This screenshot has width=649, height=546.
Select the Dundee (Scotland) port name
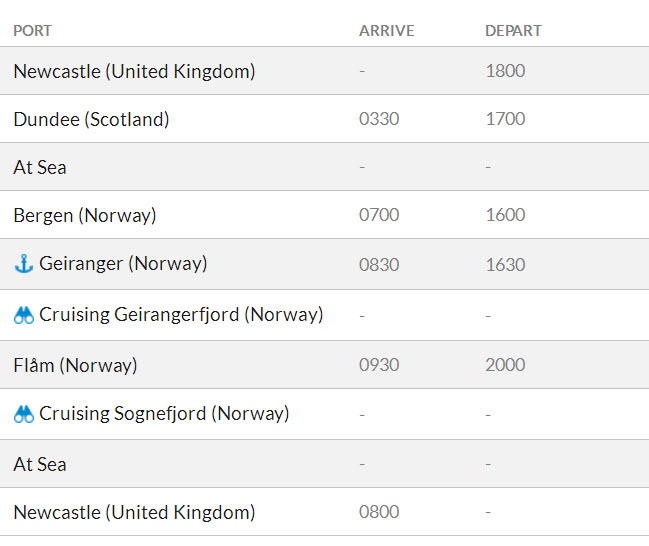point(91,119)
